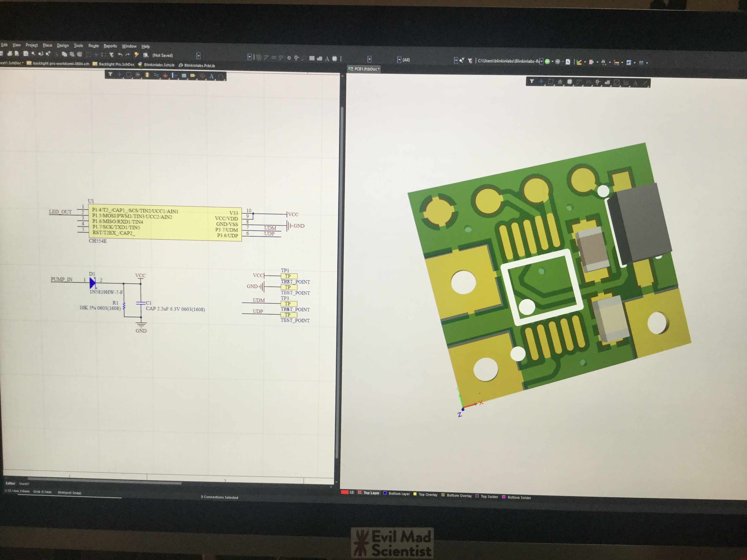Expand the (Not Saved) dropdown arrow

click(x=199, y=56)
